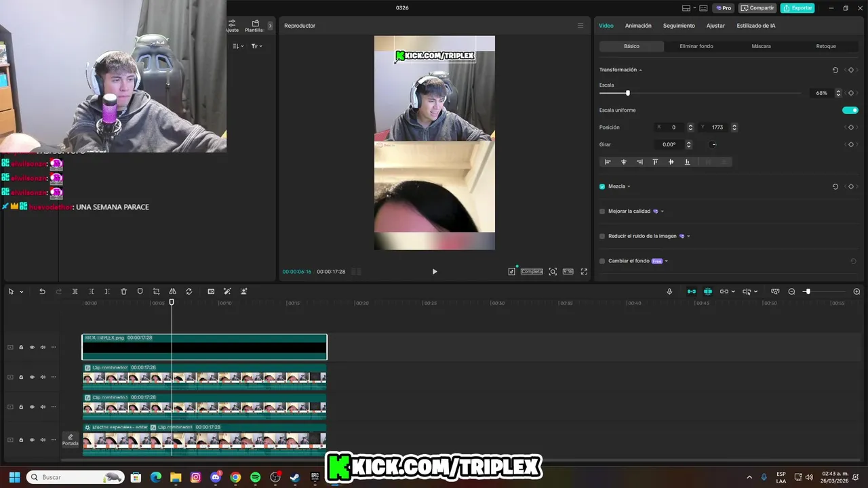Screen dimensions: 868x488
Task: Zoom in the timeline with the plus magnifier
Action: click(856, 291)
